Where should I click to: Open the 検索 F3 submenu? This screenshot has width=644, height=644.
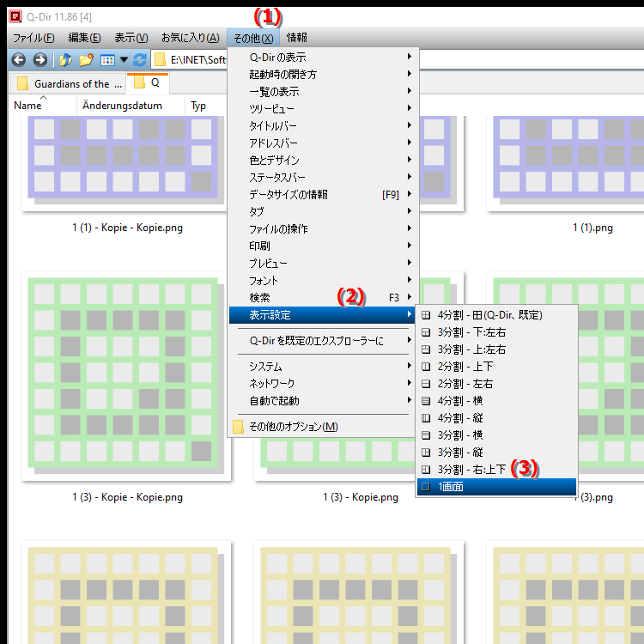[x=323, y=298]
